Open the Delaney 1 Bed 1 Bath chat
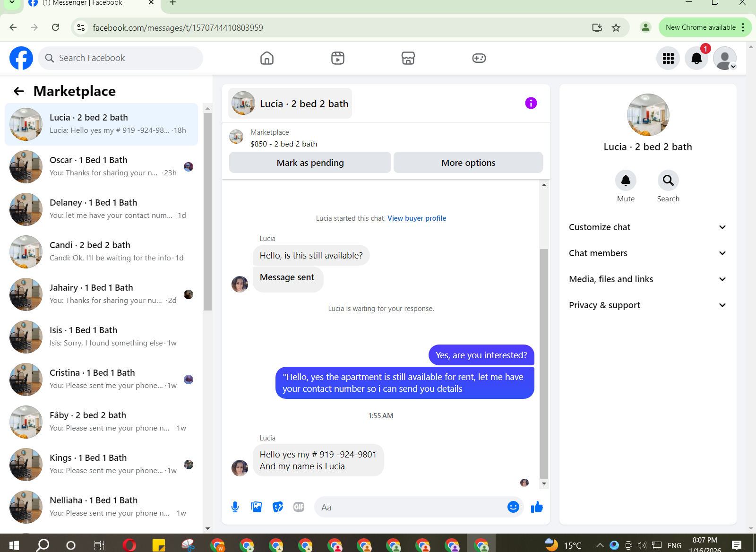Screen dimensions: 756x552 [102, 209]
